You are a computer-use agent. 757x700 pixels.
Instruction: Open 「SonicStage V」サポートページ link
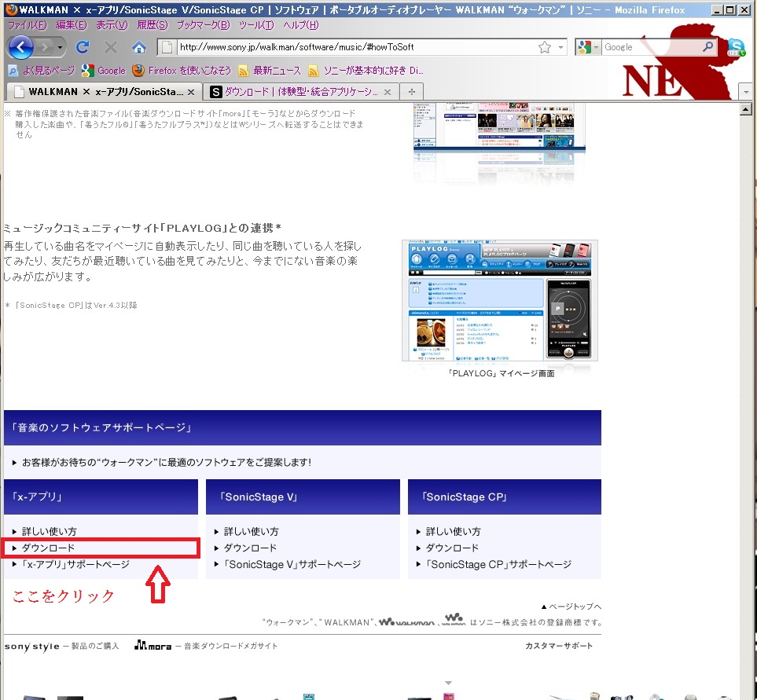click(x=292, y=564)
